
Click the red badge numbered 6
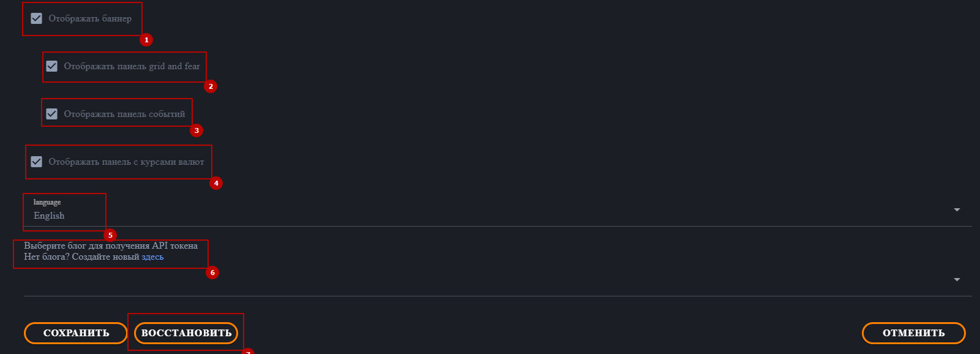click(212, 273)
